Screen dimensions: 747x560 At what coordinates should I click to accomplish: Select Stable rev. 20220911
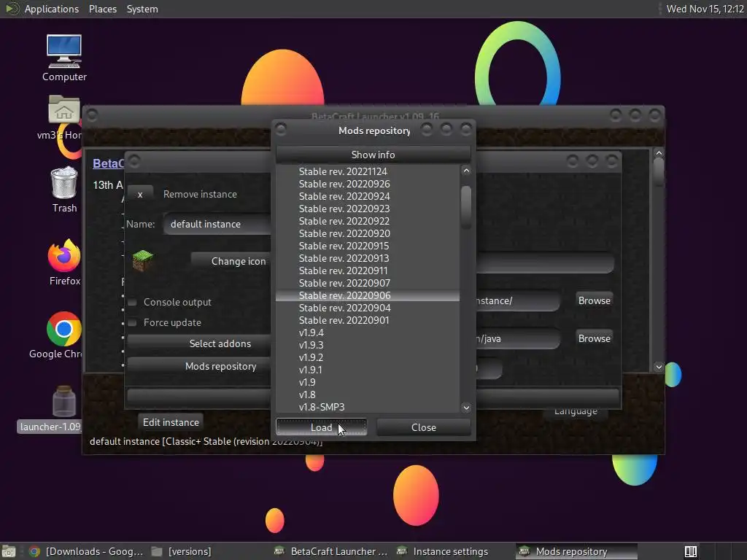(x=368, y=271)
